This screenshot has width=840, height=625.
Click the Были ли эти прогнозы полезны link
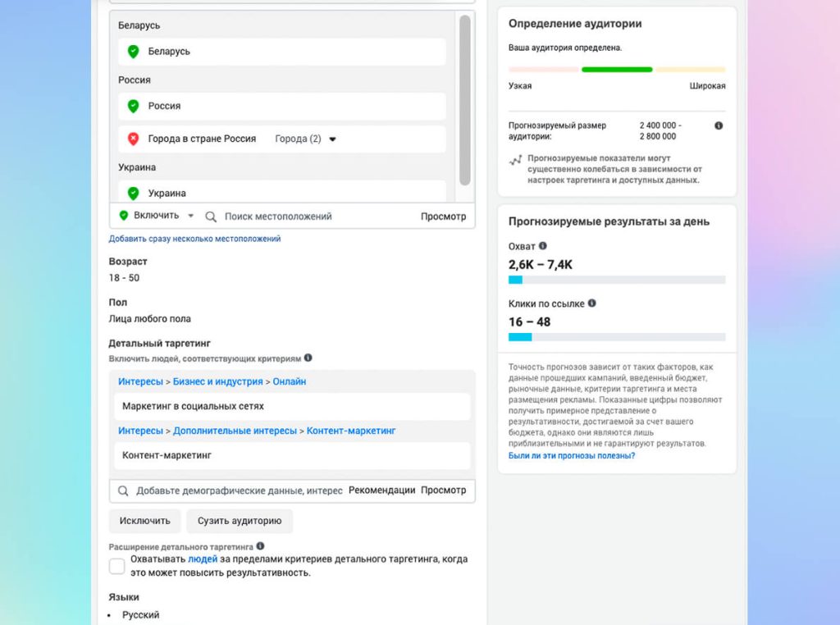[x=571, y=456]
